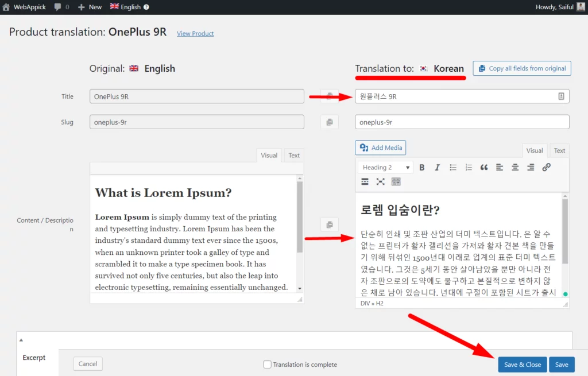Open the English language switcher
Image resolution: width=588 pixels, height=376 pixels.
coord(125,7)
